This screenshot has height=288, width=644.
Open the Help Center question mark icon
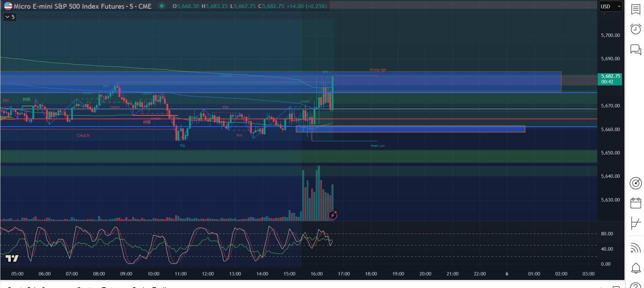click(x=636, y=286)
